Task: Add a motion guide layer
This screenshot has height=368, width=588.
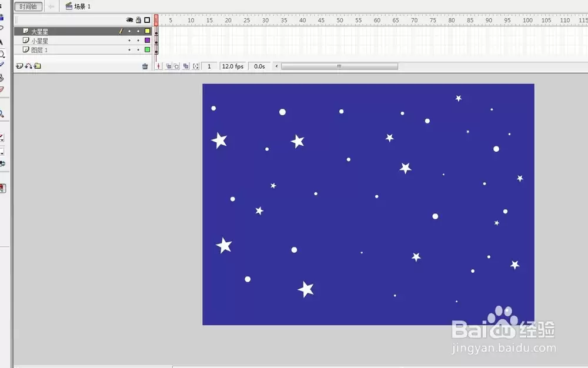Action: tap(28, 66)
